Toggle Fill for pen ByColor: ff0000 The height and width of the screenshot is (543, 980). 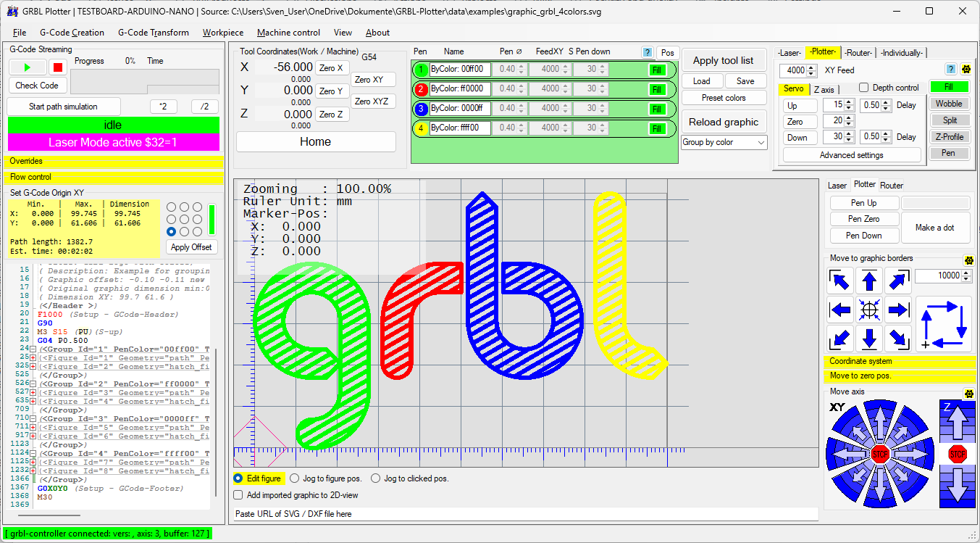657,90
